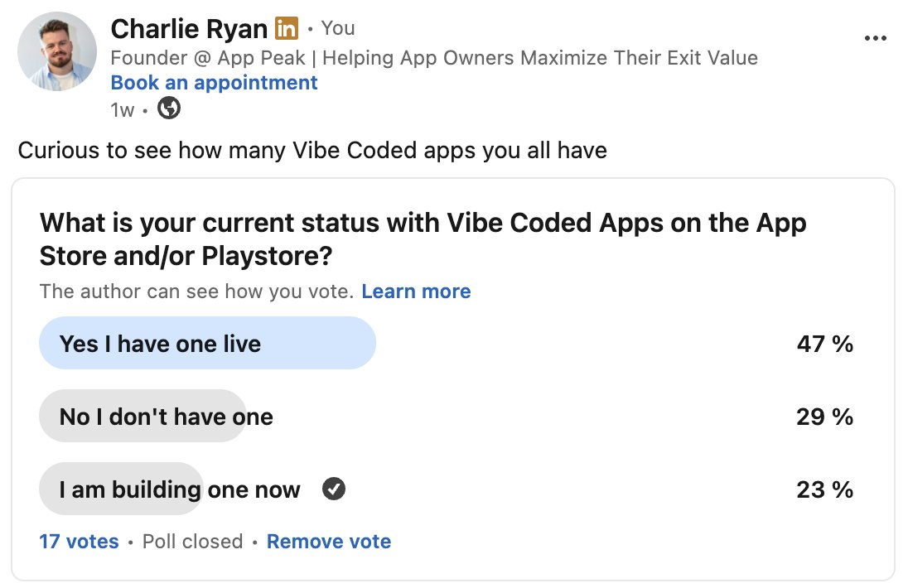Click the Learn more link
Screen dimensions: 908x588
pos(416,292)
